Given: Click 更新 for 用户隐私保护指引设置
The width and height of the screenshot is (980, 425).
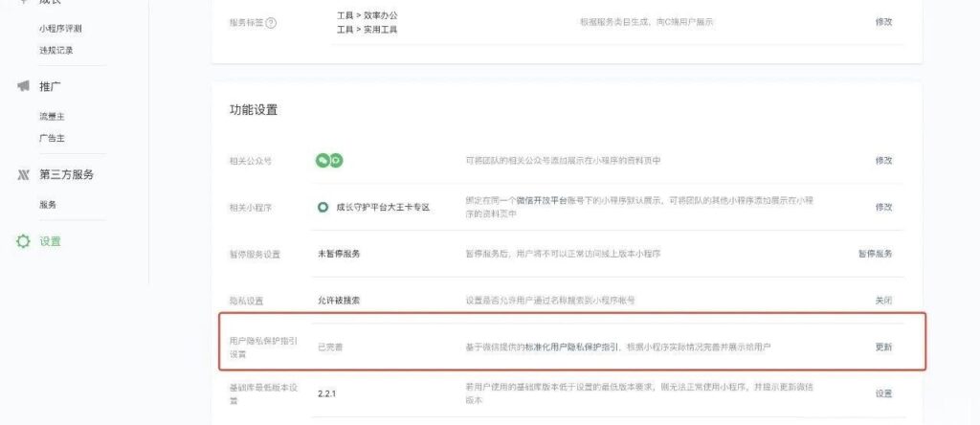Looking at the screenshot, I should pos(883,347).
